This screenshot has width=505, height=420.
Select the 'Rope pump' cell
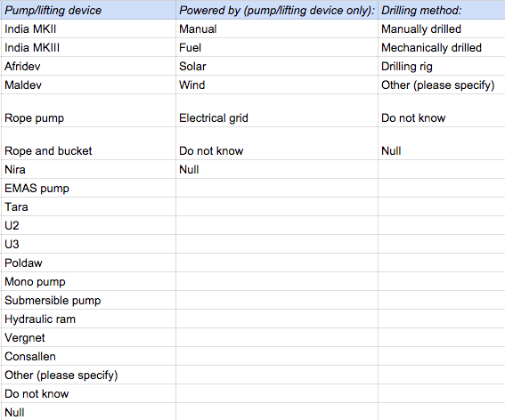[x=88, y=110]
